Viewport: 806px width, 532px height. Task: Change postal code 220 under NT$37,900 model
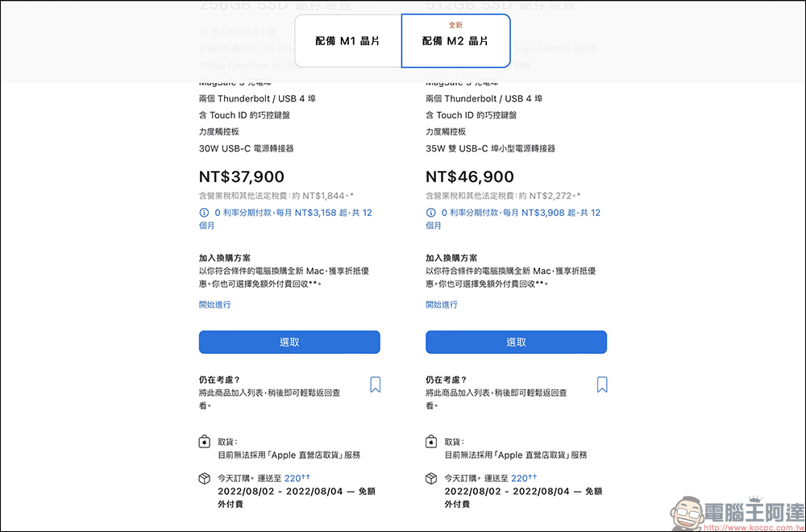[x=292, y=478]
